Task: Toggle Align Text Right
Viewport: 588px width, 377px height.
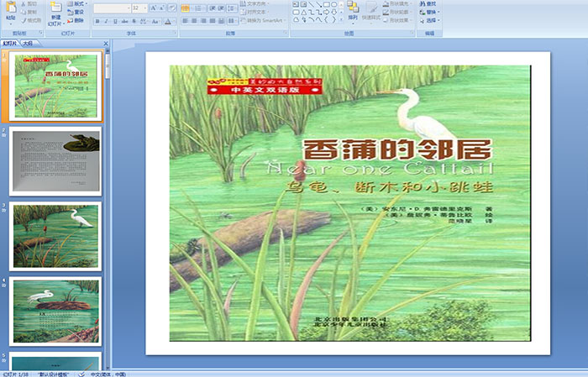Action: pos(203,21)
